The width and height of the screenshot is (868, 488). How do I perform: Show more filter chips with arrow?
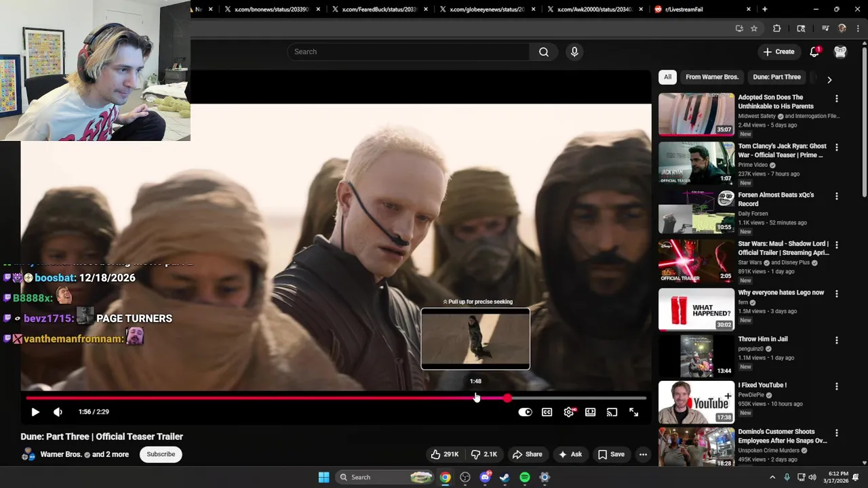click(x=829, y=79)
